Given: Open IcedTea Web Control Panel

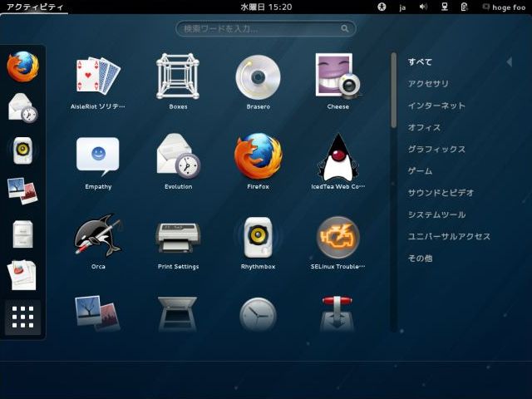Looking at the screenshot, I should coord(338,162).
